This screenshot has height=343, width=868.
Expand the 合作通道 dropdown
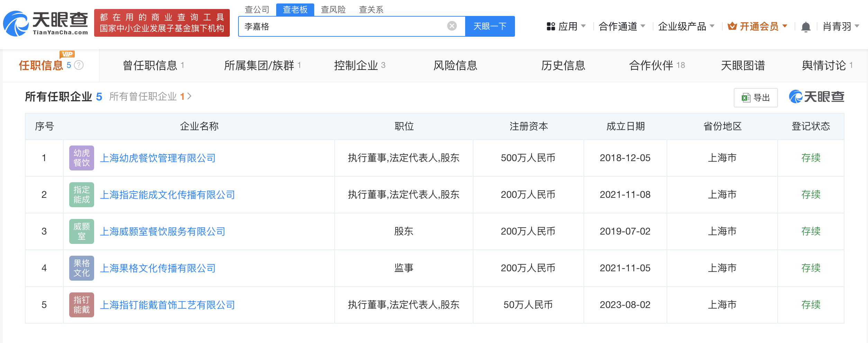(x=622, y=26)
